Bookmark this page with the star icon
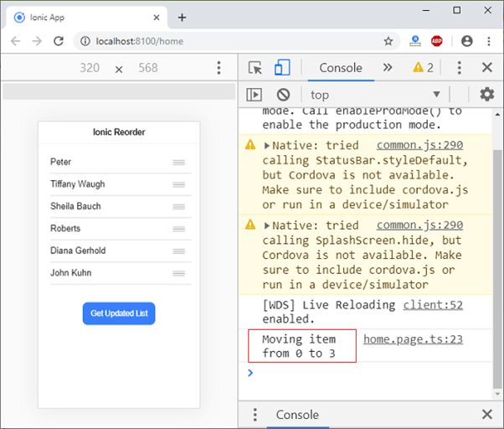 pyautogui.click(x=388, y=41)
